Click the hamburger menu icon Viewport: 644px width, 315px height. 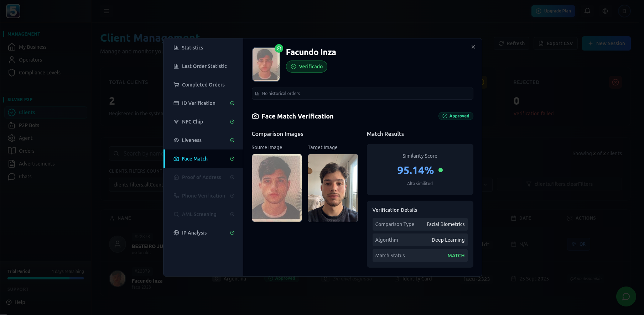(x=107, y=11)
